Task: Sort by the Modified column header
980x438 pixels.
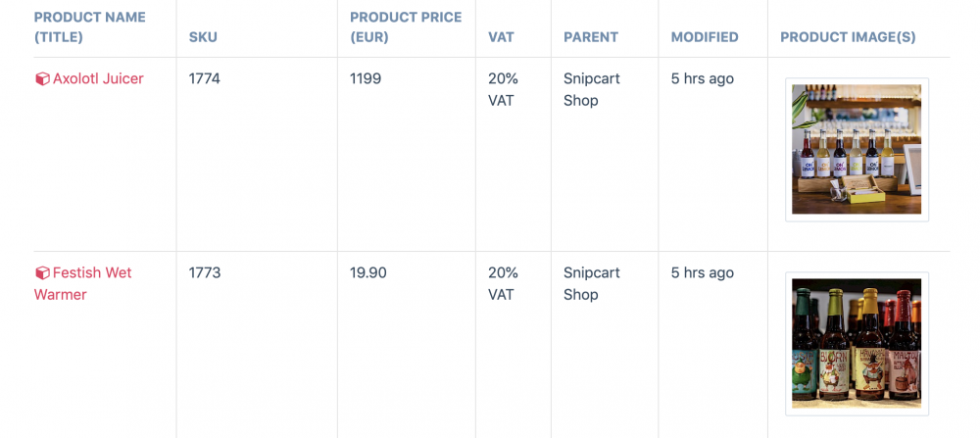Action: [x=704, y=37]
